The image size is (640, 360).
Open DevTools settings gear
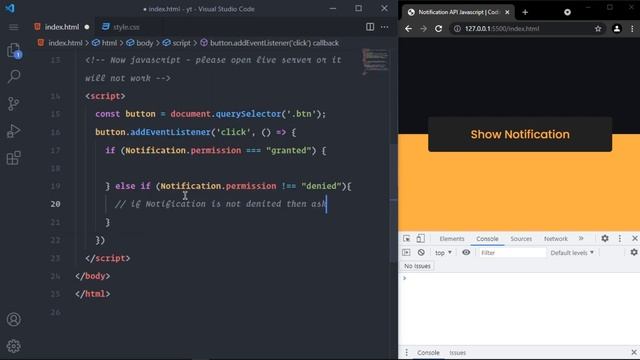coord(605,238)
